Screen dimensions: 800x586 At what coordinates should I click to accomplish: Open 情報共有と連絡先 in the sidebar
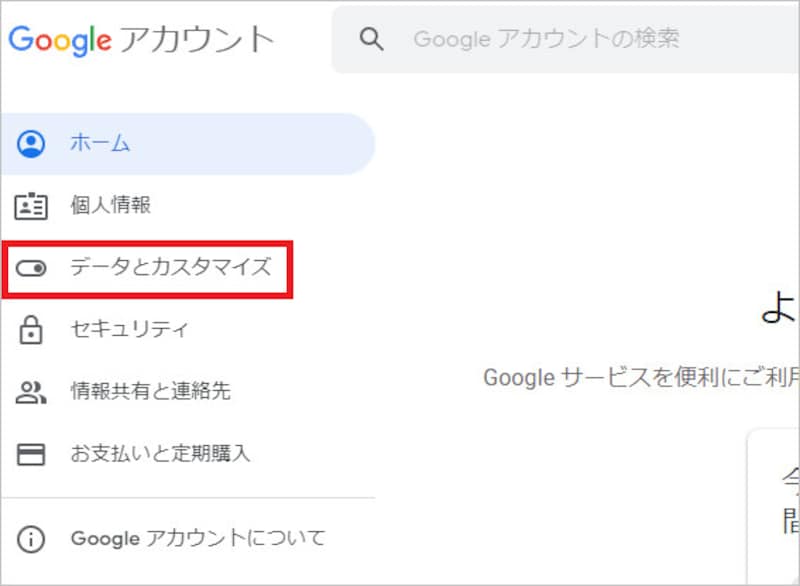click(x=150, y=391)
